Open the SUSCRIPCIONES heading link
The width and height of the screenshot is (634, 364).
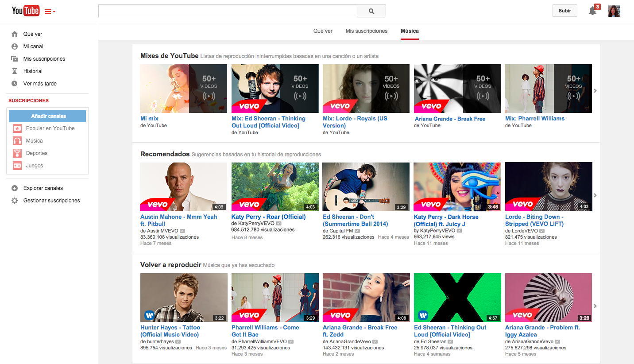(29, 101)
